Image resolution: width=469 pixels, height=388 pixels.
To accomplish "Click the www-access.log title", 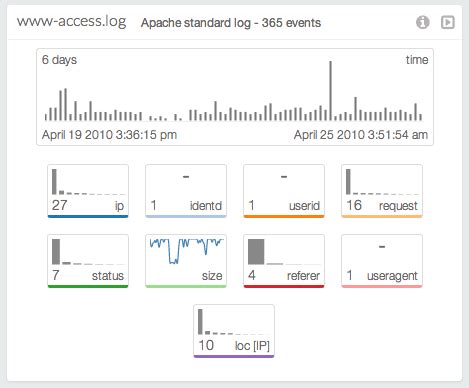I will (72, 22).
